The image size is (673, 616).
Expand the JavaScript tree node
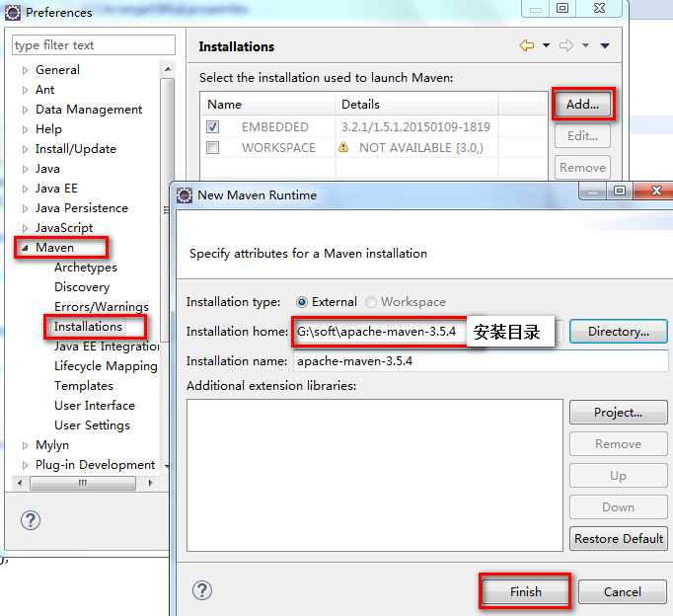point(25,228)
